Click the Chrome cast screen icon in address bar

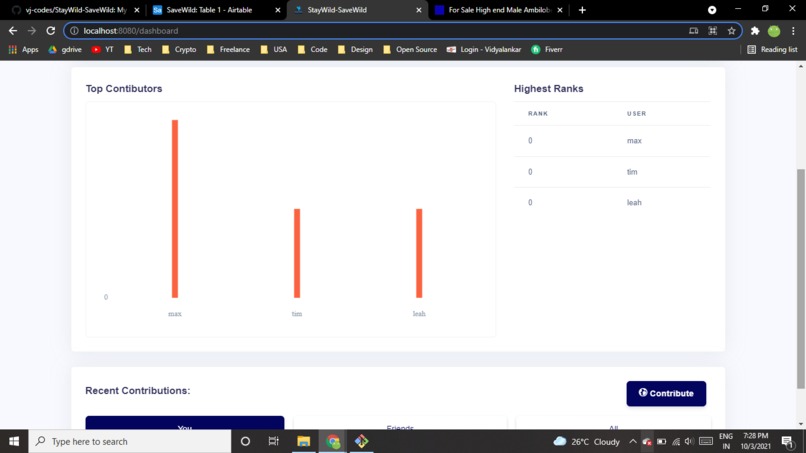(693, 31)
